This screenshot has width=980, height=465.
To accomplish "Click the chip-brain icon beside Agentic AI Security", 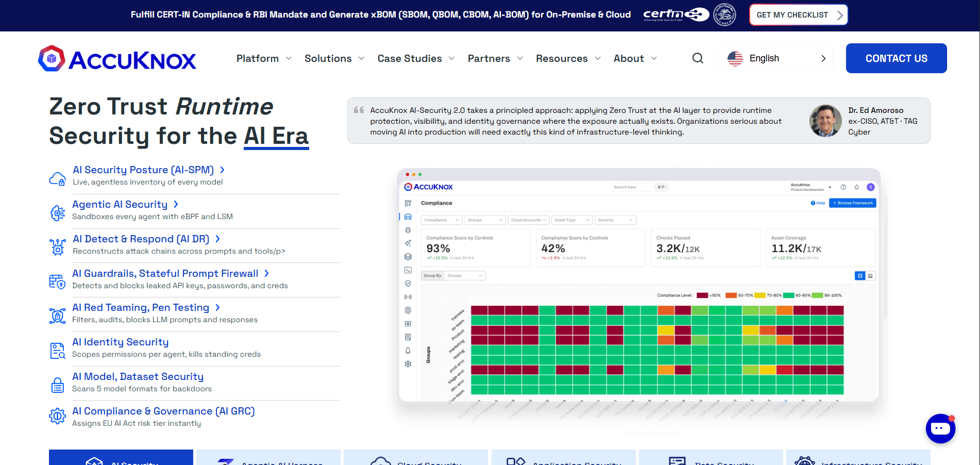I will [x=57, y=212].
